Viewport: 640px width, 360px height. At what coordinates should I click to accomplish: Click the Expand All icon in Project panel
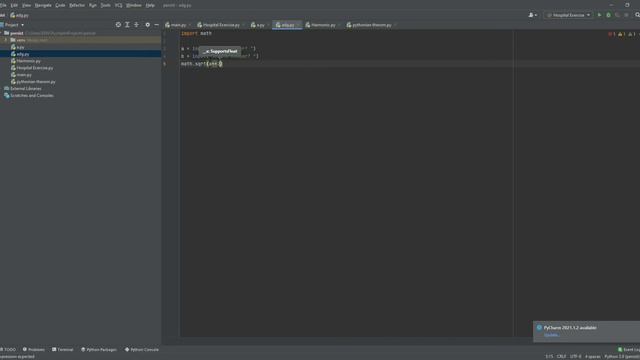127,25
